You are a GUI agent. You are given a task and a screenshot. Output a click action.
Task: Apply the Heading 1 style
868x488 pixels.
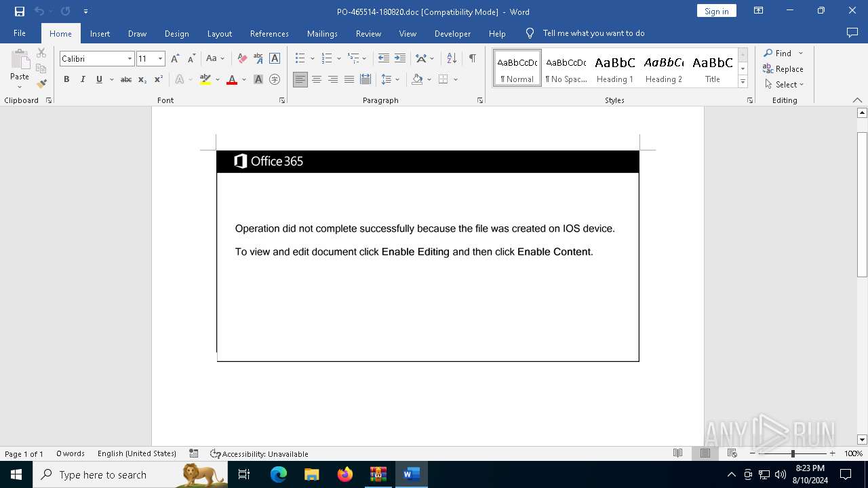(615, 68)
